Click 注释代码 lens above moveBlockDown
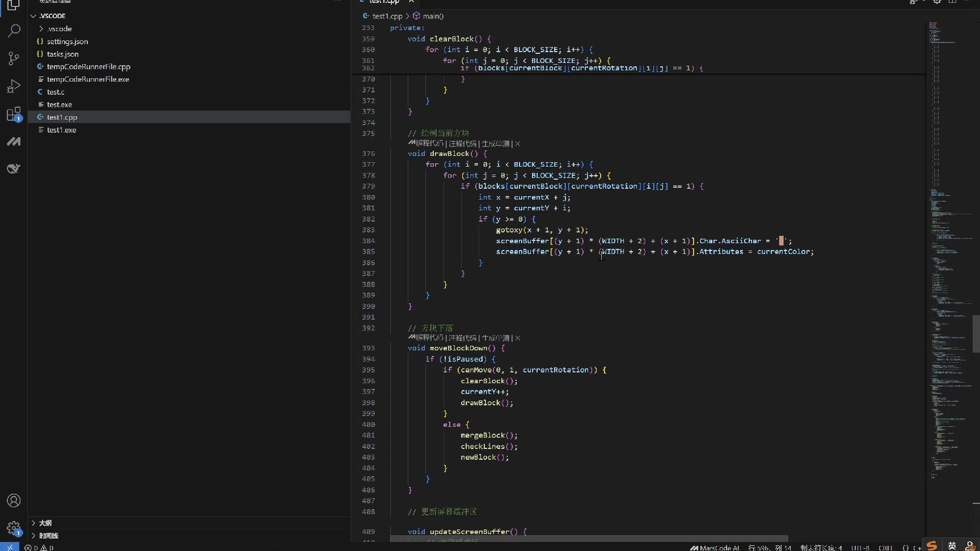 pyautogui.click(x=462, y=338)
